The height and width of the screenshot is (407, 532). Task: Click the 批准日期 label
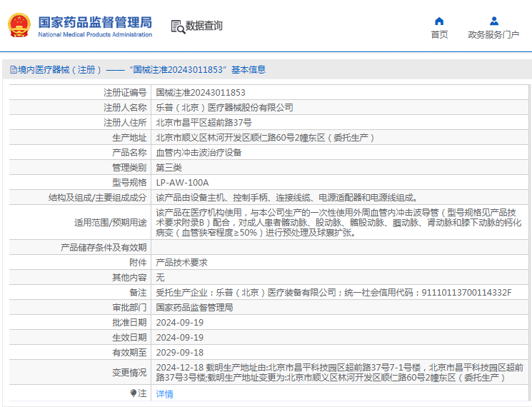click(x=129, y=322)
